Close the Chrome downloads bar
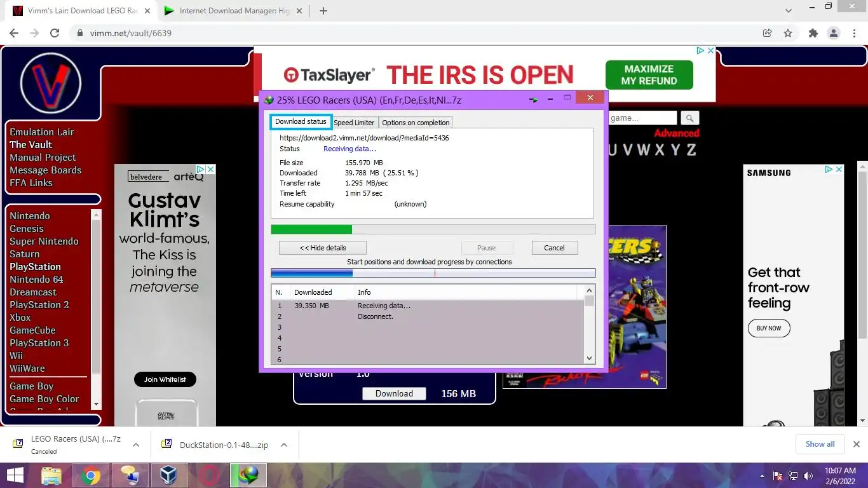The height and width of the screenshot is (488, 868). point(856,444)
